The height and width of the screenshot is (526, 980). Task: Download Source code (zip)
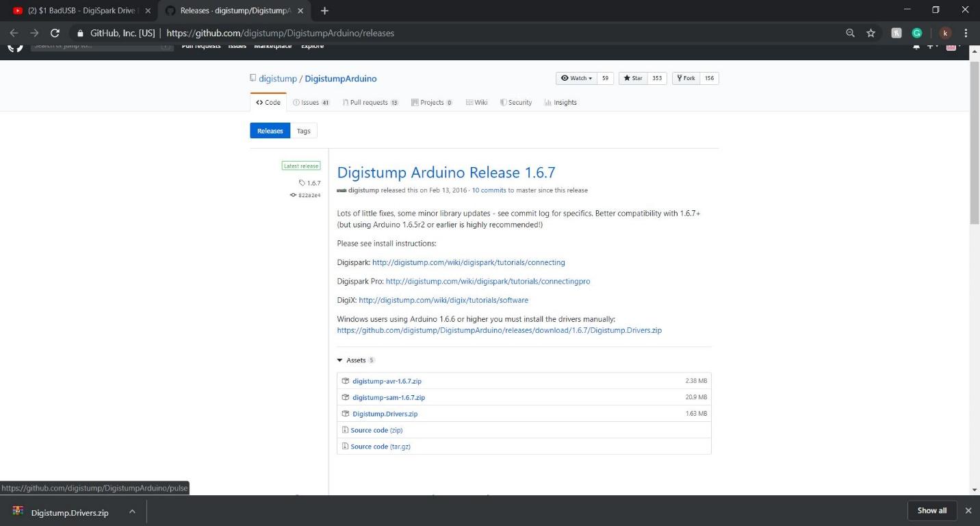[x=376, y=430]
